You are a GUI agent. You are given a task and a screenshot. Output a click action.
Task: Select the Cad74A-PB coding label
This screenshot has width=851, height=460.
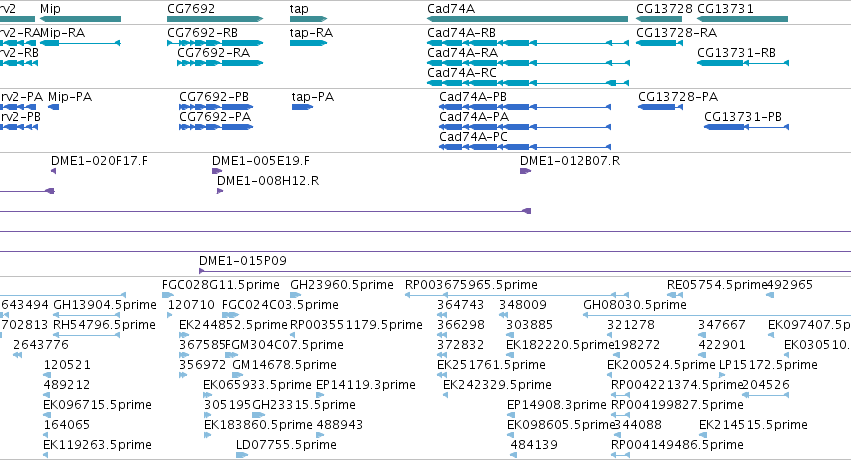[473, 97]
